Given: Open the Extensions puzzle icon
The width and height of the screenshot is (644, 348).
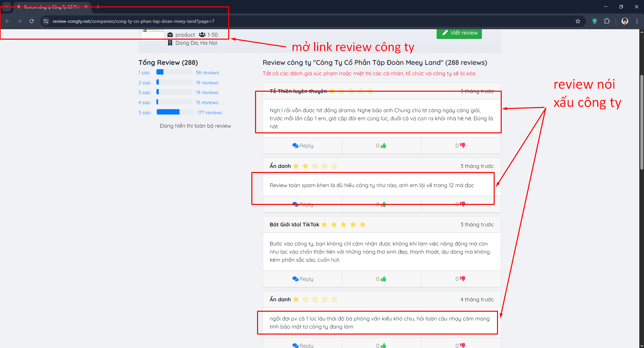Looking at the screenshot, I should [607, 21].
